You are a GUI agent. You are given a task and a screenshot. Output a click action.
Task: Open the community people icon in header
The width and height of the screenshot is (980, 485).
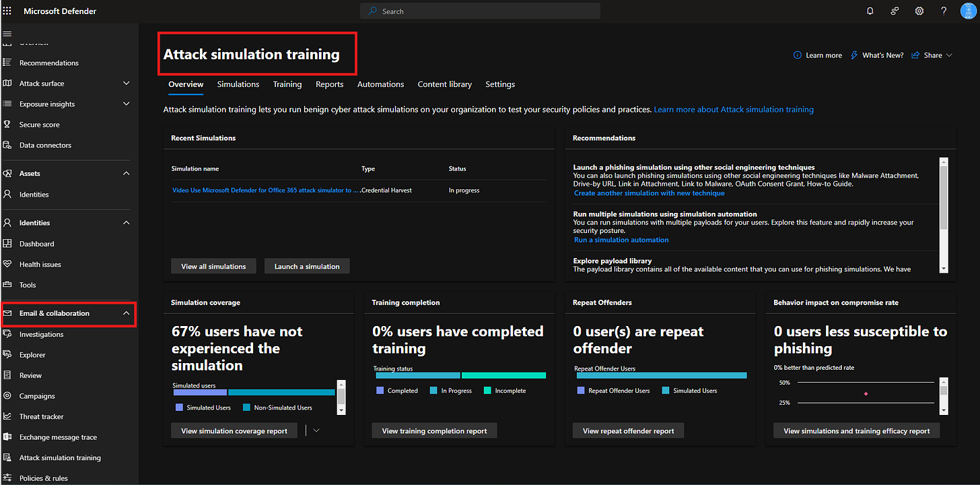pos(895,11)
